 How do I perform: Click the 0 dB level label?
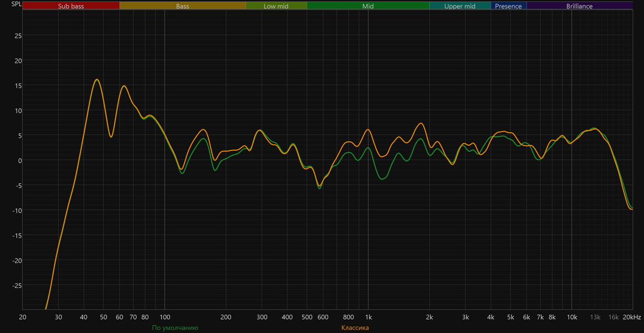[20, 160]
